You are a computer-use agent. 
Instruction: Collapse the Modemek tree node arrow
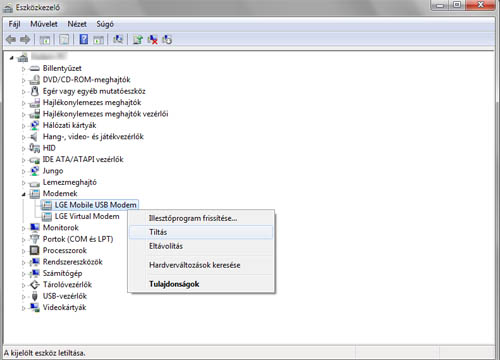click(24, 194)
